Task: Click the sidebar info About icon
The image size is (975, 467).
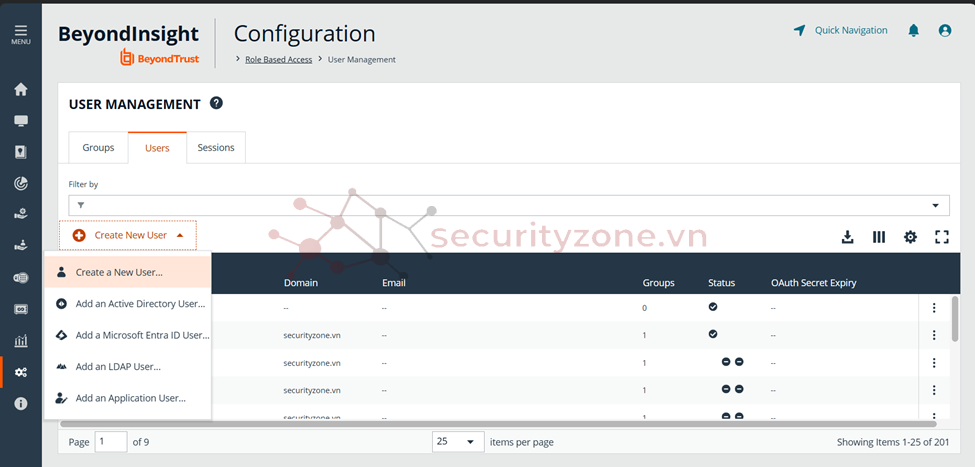Action: pos(20,403)
